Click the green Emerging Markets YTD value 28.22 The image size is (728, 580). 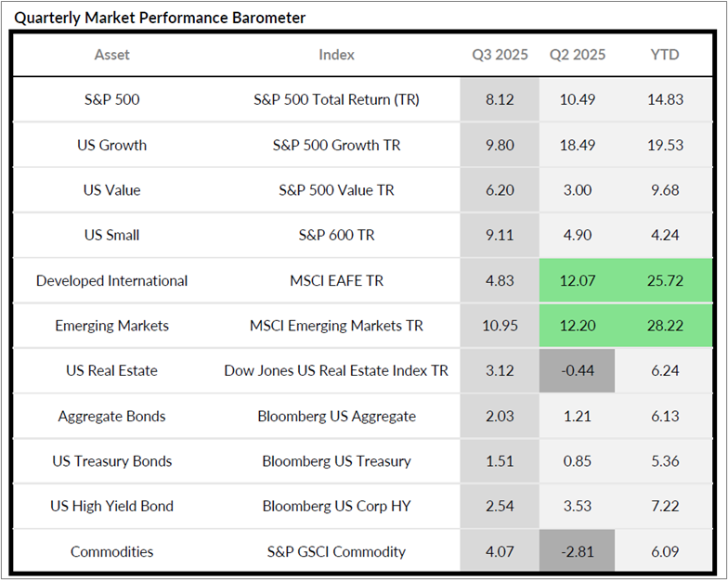(664, 326)
